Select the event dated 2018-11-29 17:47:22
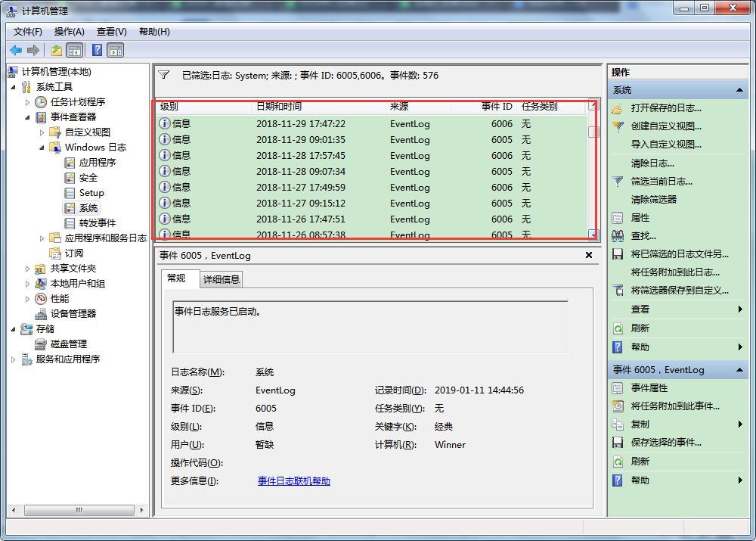Image resolution: width=756 pixels, height=541 pixels. (300, 124)
